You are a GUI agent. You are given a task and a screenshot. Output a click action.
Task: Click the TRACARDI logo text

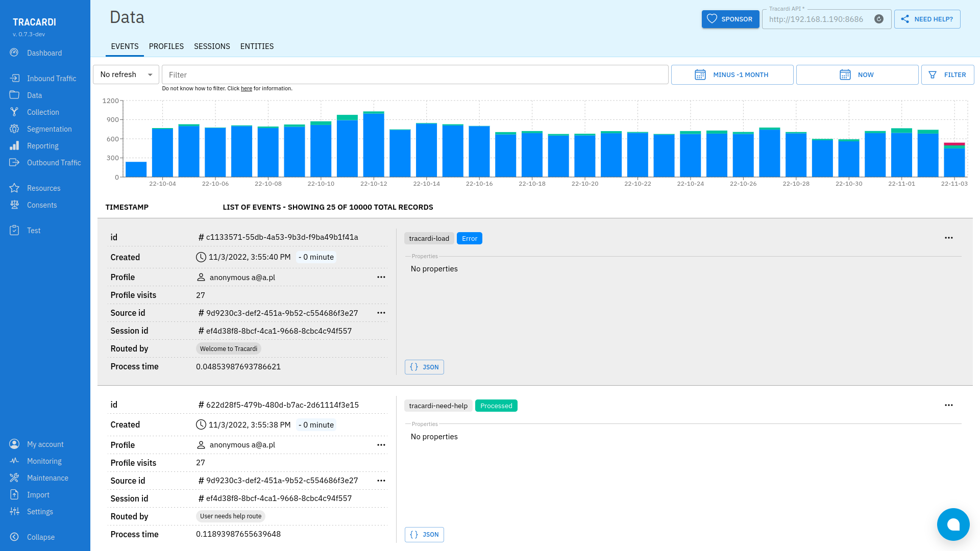tap(34, 22)
